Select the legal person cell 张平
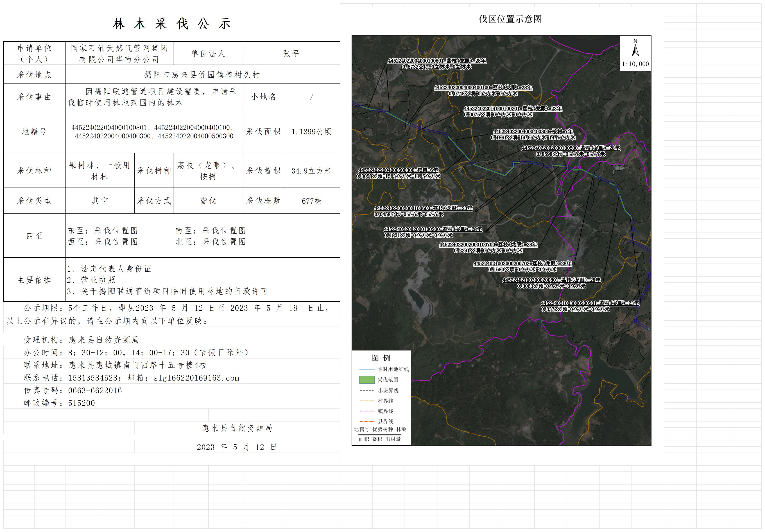The image size is (765, 532). pos(291,53)
